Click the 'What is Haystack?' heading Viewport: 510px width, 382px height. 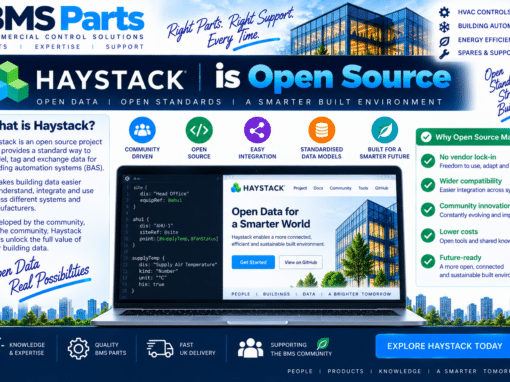(x=47, y=126)
